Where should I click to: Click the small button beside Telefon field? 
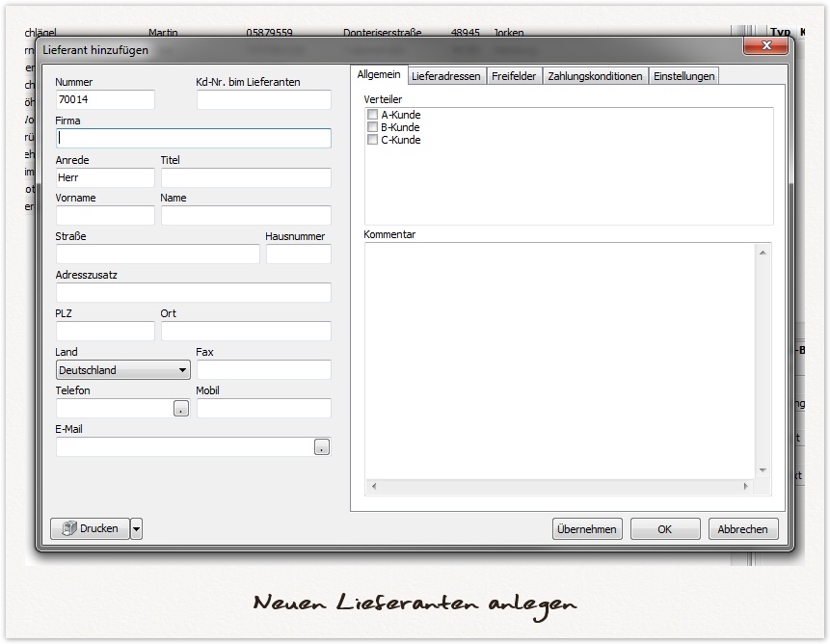coord(181,409)
